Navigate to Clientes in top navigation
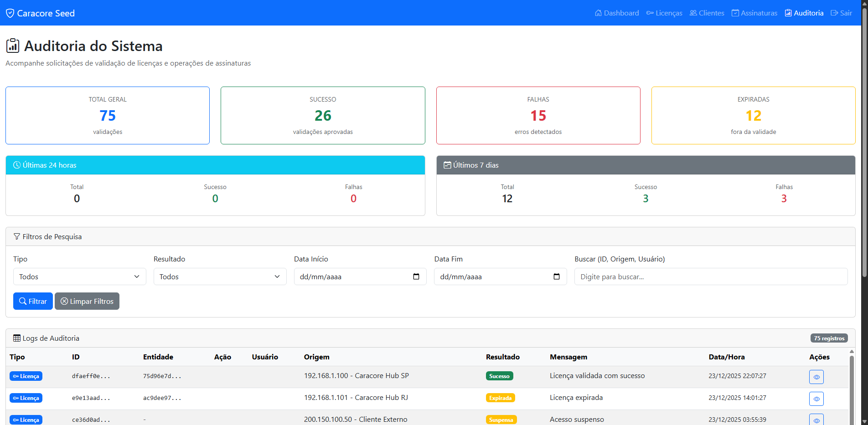The image size is (868, 425). 707,13
